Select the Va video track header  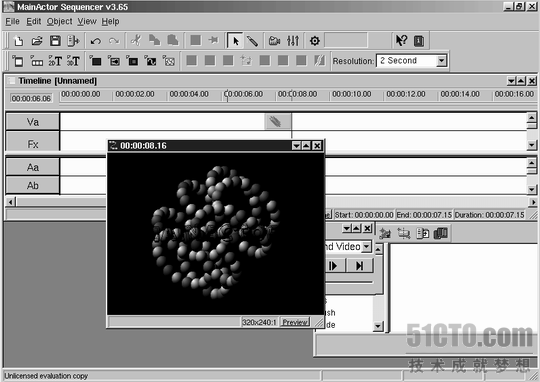(x=33, y=122)
